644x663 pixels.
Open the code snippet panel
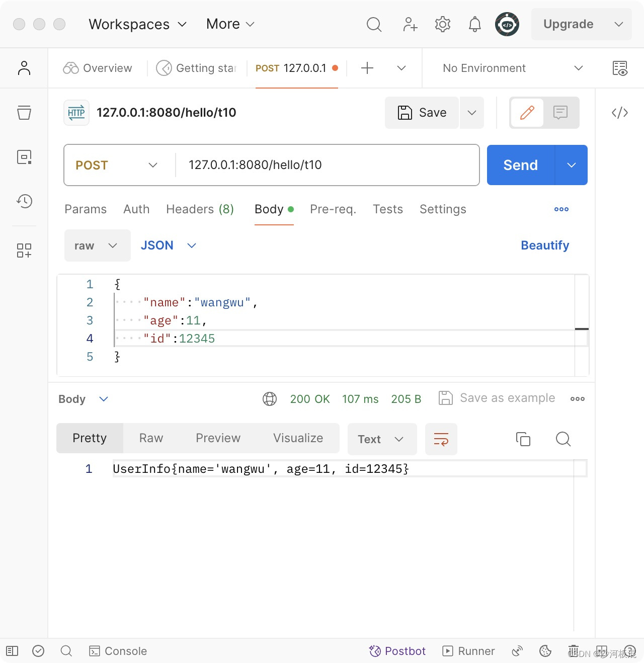pyautogui.click(x=619, y=113)
